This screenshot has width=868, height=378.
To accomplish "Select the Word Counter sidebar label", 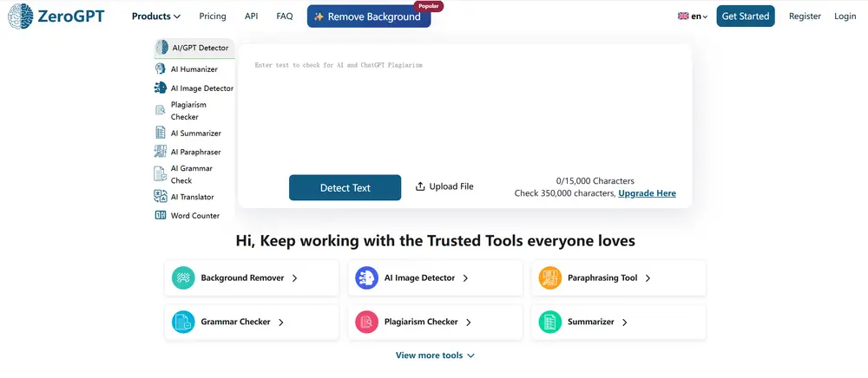I will click(195, 216).
